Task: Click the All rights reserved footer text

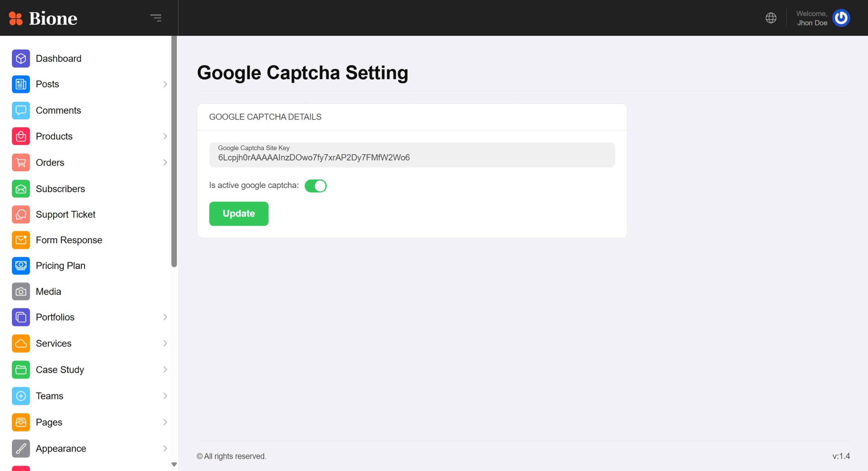Action: [231, 456]
